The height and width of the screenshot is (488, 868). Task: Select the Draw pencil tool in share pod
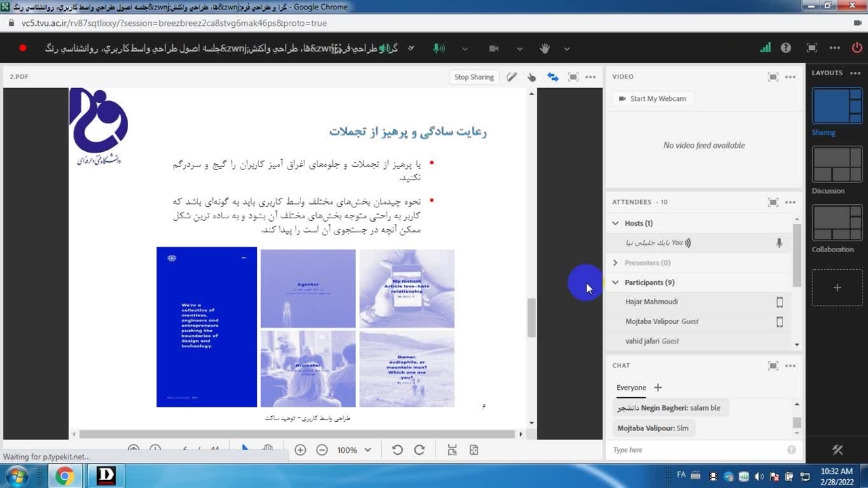[x=511, y=77]
